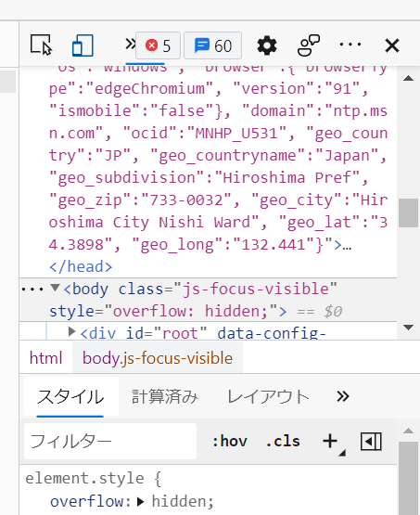Viewport: 420px width, 515px height.
Task: Click the DOM tree scrollbar thumb
Action: point(408,212)
